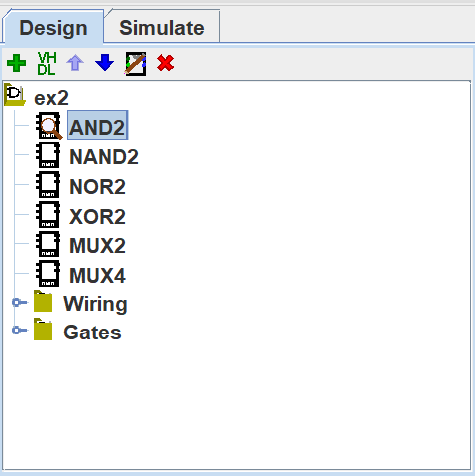Click the Edit Circuit Appearance icon

(x=136, y=64)
